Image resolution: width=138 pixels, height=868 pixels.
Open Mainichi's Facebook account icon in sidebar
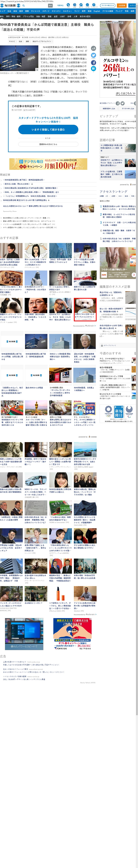point(118,103)
